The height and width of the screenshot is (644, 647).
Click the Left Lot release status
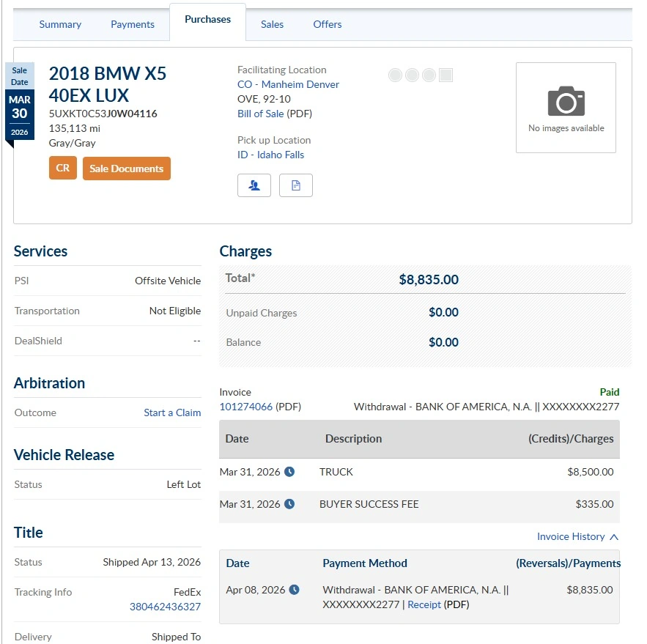[184, 484]
